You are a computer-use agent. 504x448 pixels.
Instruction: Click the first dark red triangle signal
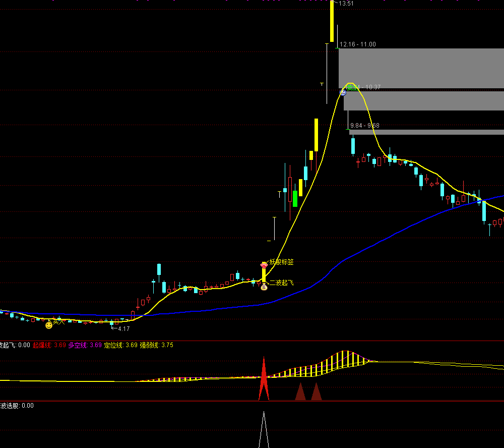point(300,393)
